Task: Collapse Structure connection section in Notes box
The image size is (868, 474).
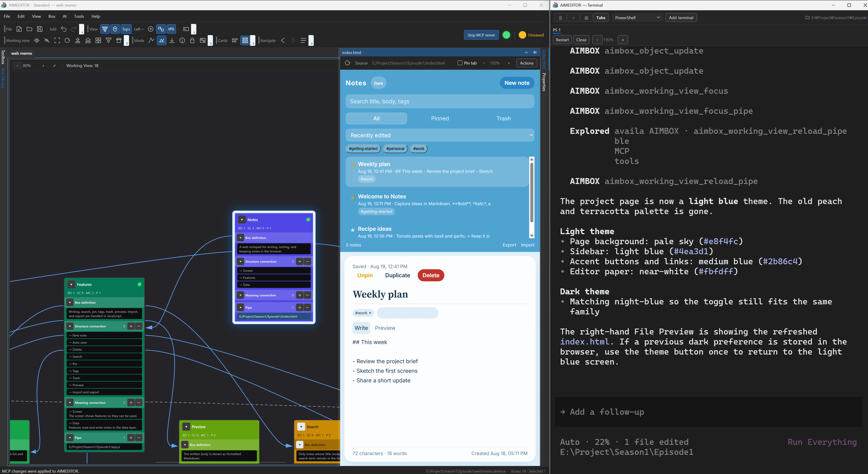Action: [x=241, y=262]
